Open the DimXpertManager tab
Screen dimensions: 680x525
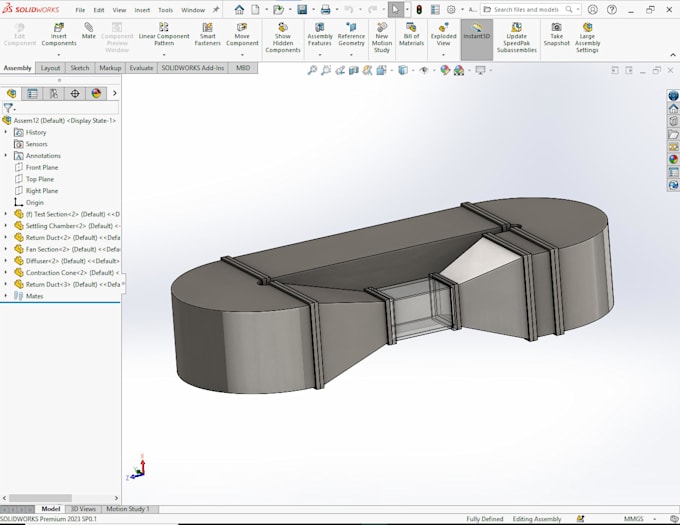(75, 93)
